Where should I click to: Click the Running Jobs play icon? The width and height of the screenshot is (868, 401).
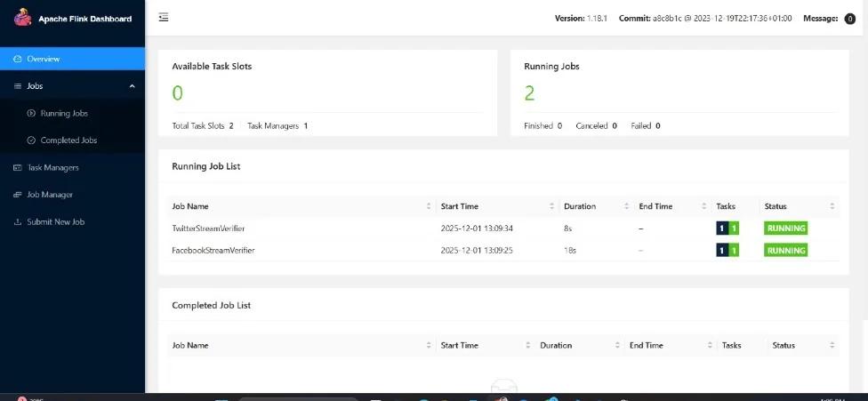31,114
